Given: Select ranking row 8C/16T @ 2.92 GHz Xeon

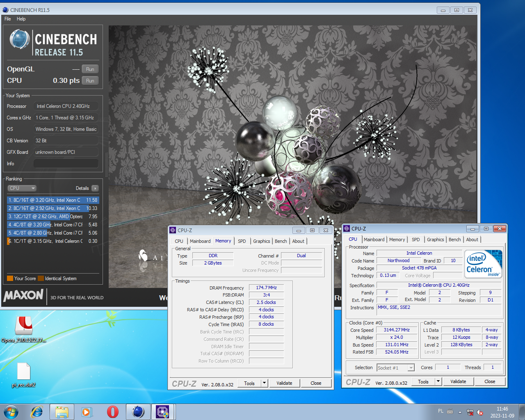Looking at the screenshot, I should 53,208.
